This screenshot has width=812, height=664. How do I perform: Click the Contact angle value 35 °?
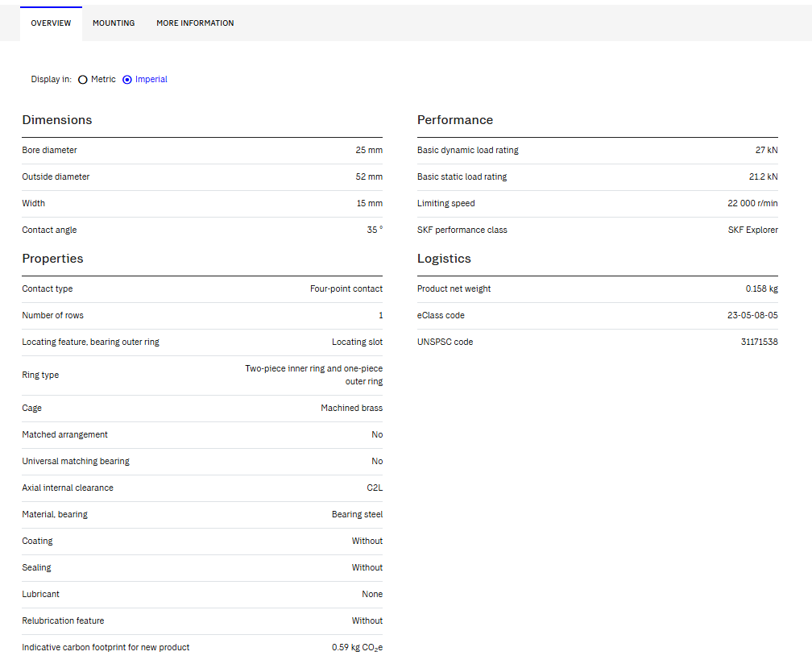pyautogui.click(x=375, y=230)
